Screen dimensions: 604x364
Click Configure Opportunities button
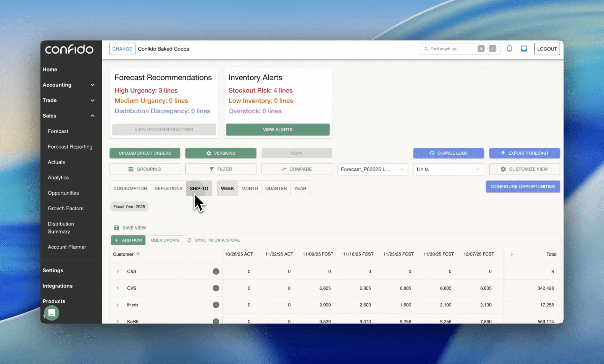tap(523, 187)
